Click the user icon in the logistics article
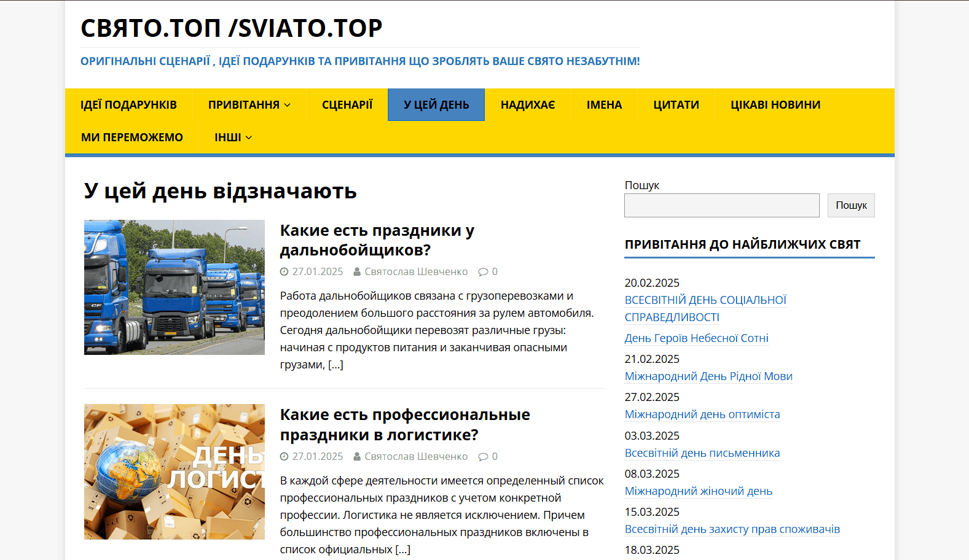969x560 pixels. pyautogui.click(x=357, y=456)
